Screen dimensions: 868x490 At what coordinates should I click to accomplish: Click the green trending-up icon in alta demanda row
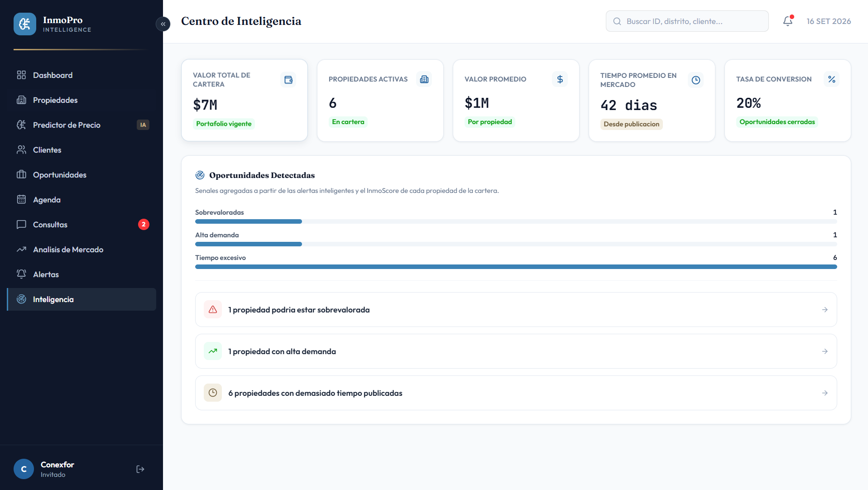(x=213, y=351)
